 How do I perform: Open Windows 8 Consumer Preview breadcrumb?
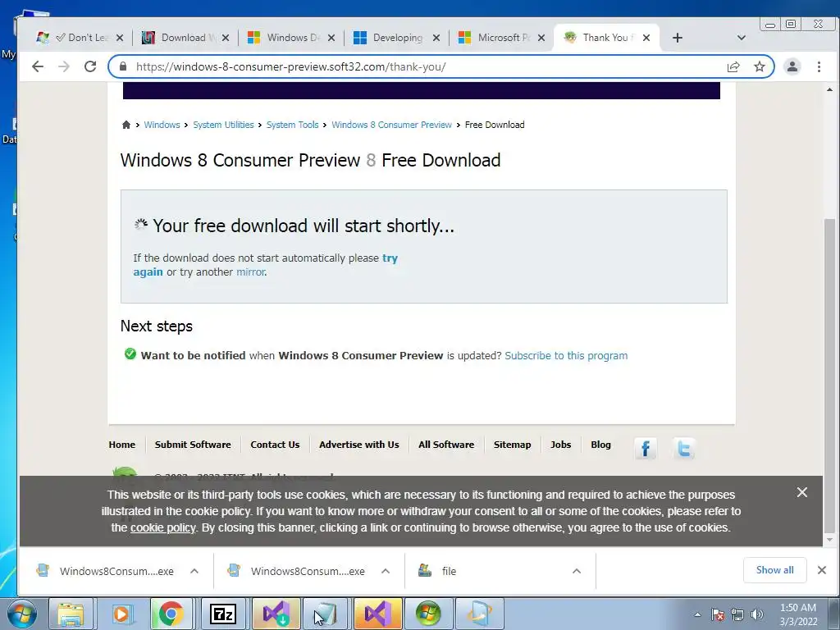coord(391,125)
